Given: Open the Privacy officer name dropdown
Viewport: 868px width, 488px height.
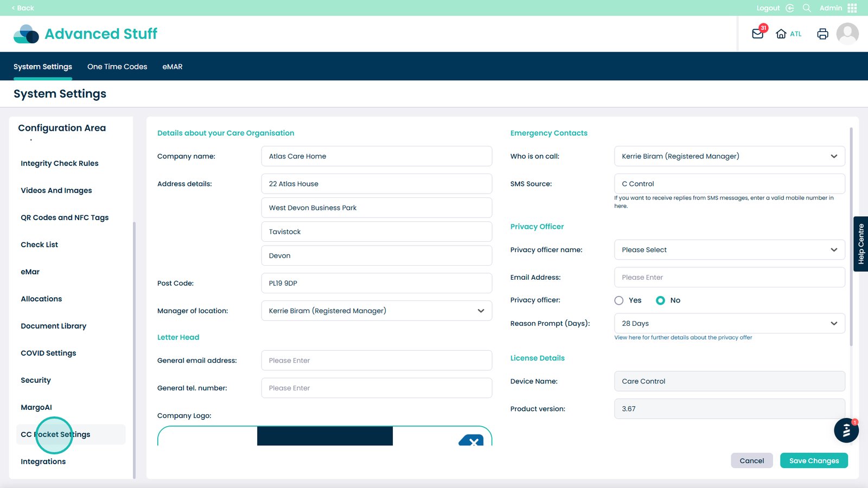Looking at the screenshot, I should tap(833, 250).
